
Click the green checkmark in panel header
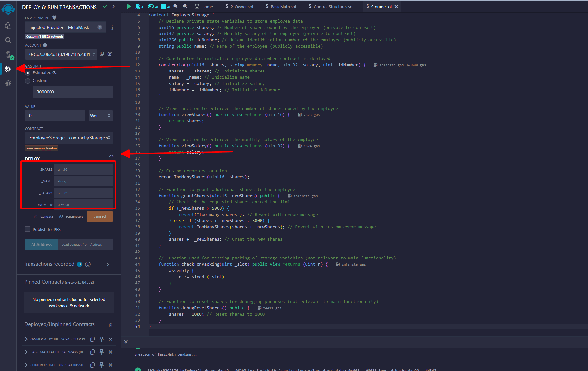click(x=105, y=7)
